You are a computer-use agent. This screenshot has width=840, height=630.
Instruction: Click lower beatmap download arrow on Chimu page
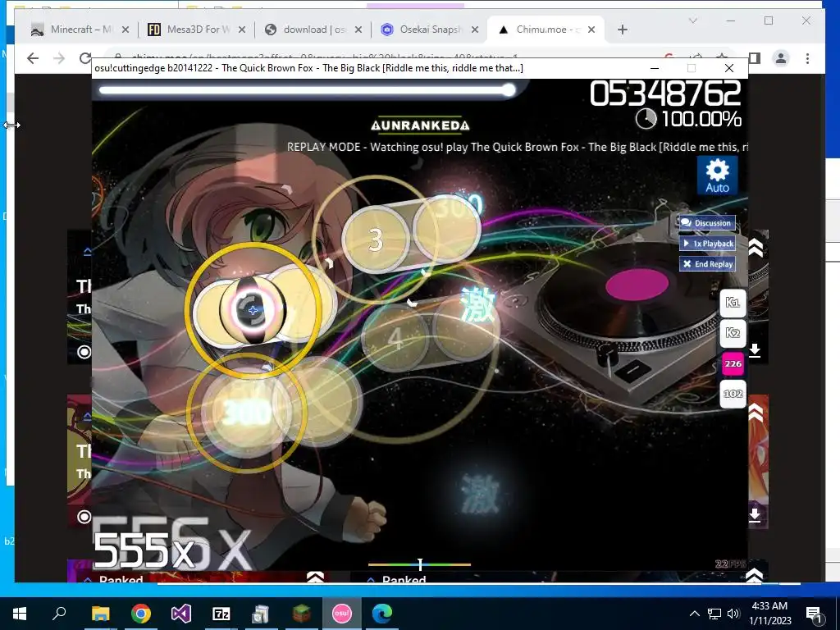coord(755,515)
